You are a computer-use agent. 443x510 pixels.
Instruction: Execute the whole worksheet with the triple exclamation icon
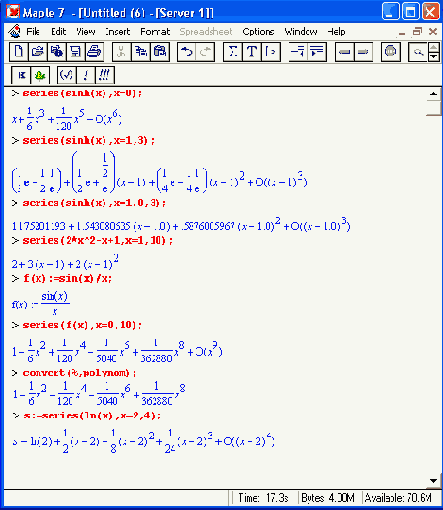point(105,75)
